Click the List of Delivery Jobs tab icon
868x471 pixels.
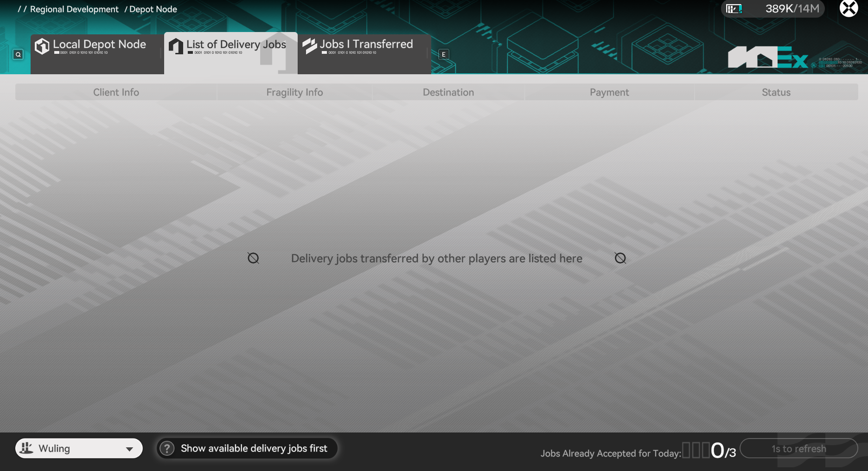coord(176,46)
